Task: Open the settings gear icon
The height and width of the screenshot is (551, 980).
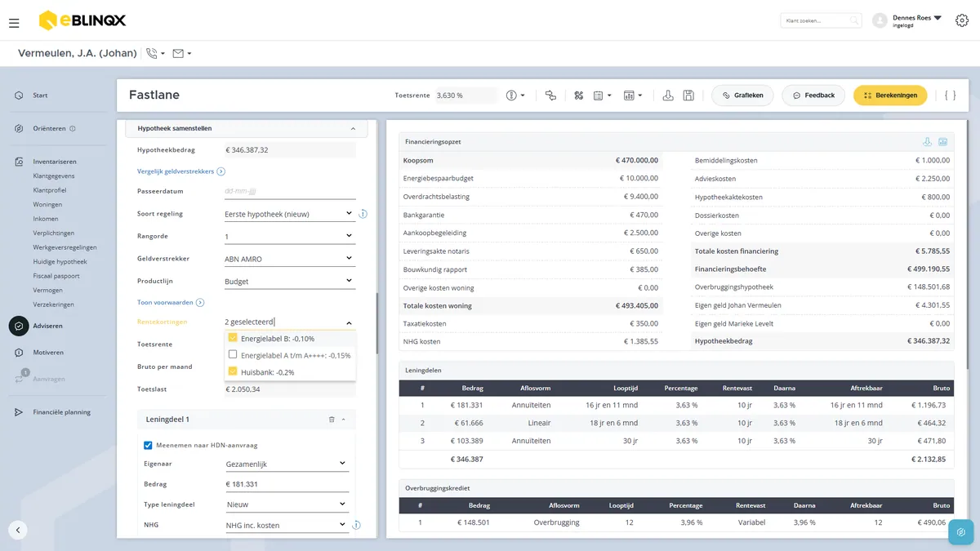Action: pos(961,20)
